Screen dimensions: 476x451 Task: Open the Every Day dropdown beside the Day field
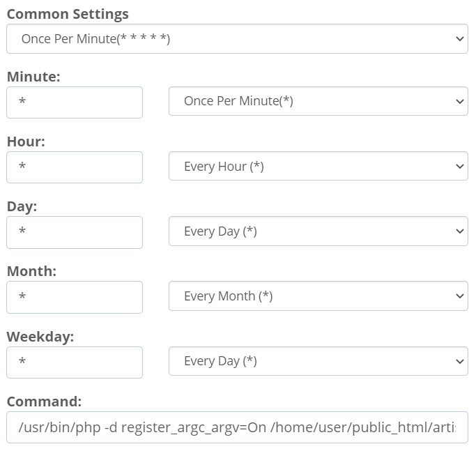click(x=318, y=231)
